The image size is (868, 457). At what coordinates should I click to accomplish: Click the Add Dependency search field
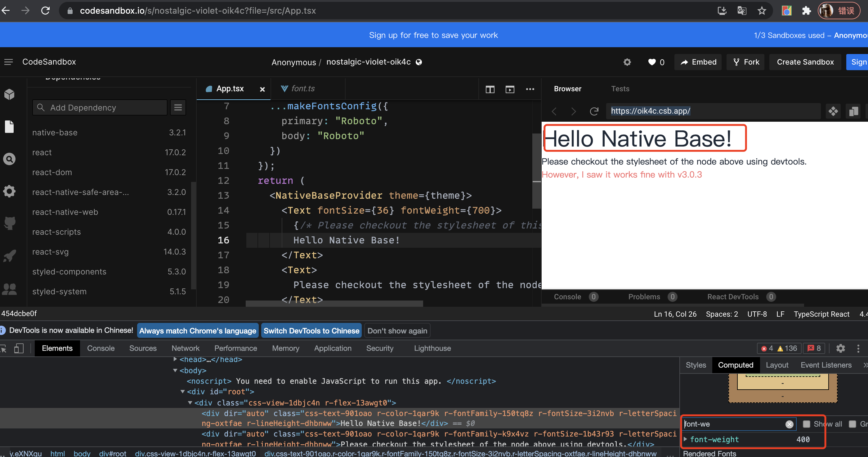[99, 107]
